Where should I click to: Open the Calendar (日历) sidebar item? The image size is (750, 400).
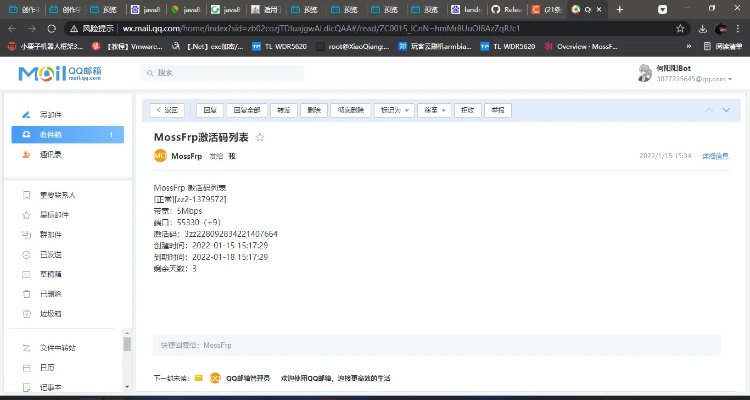coord(47,367)
